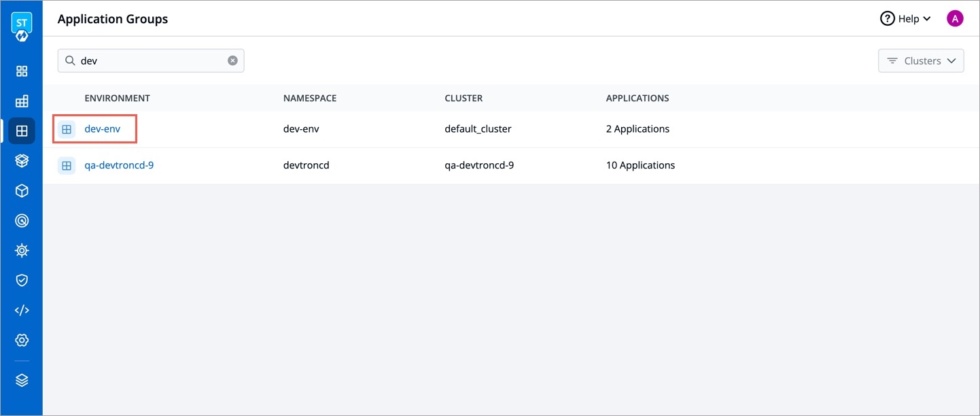Click the code brackets sidebar icon

click(x=22, y=310)
